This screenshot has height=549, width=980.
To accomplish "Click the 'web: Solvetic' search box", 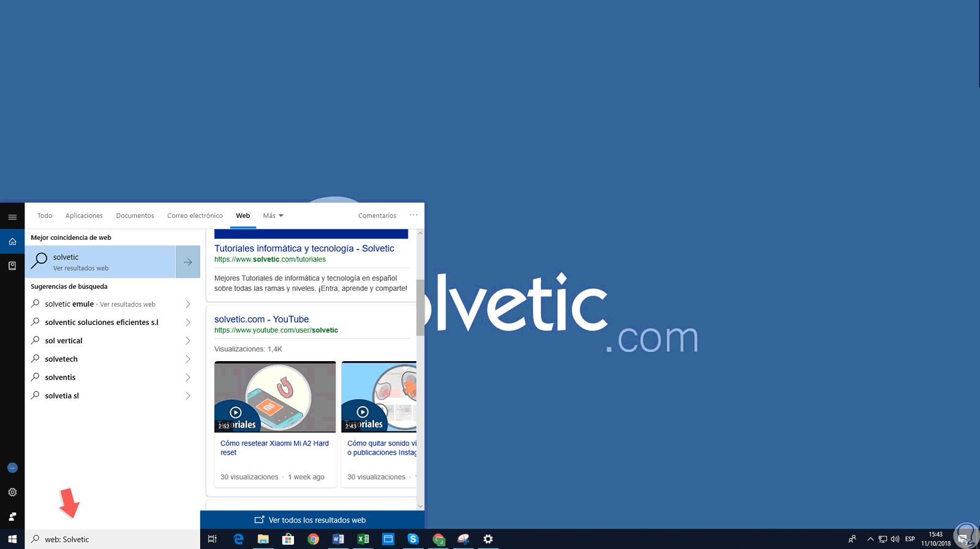I will coord(113,539).
